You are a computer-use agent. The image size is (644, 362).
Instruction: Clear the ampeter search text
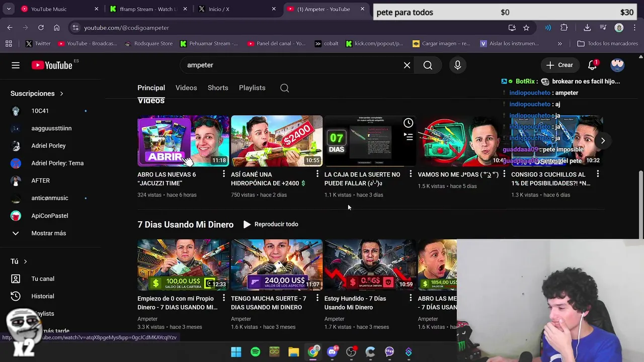coord(407,65)
